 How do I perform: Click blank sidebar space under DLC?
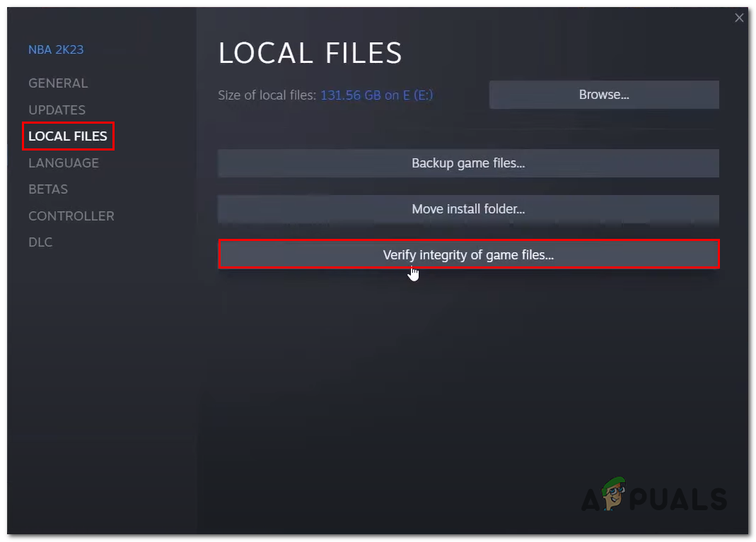pos(101,376)
